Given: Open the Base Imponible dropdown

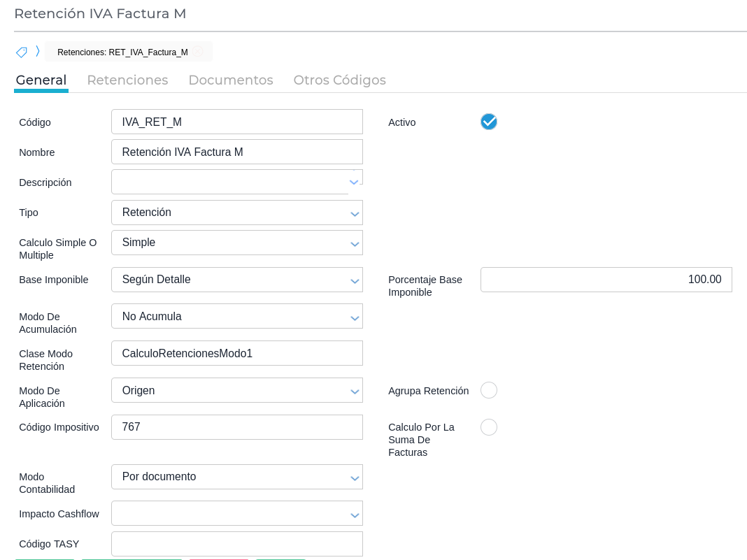Looking at the screenshot, I should [x=236, y=280].
